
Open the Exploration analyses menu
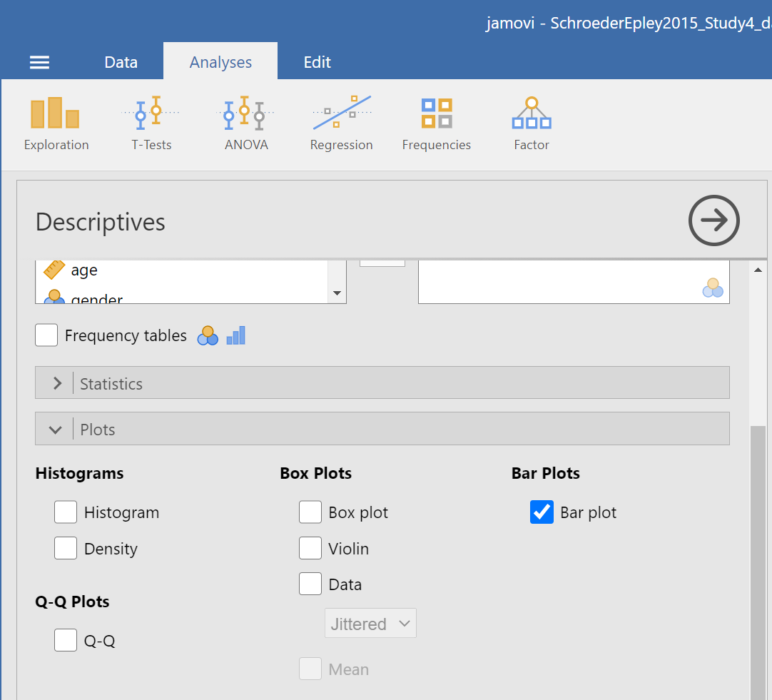(56, 124)
